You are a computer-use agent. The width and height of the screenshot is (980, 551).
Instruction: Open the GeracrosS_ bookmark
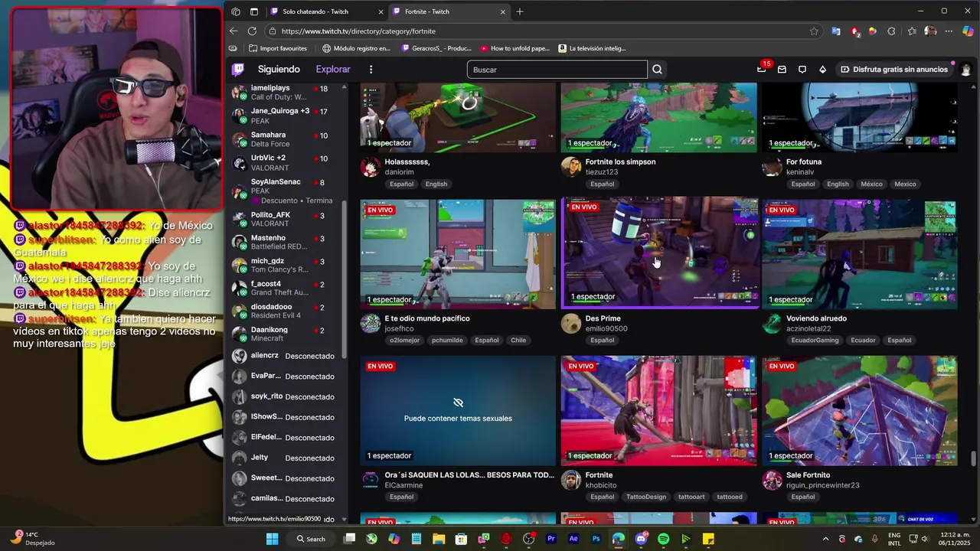(436, 48)
